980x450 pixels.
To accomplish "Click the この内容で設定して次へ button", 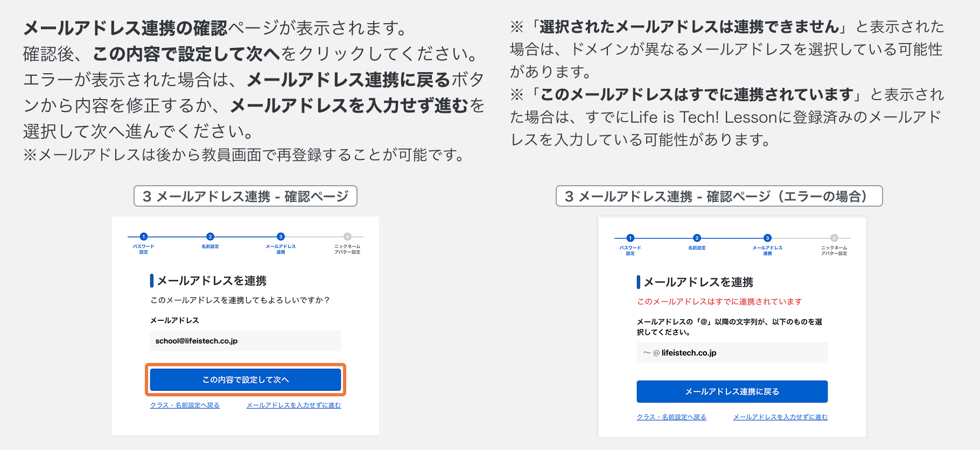I will pyautogui.click(x=246, y=379).
